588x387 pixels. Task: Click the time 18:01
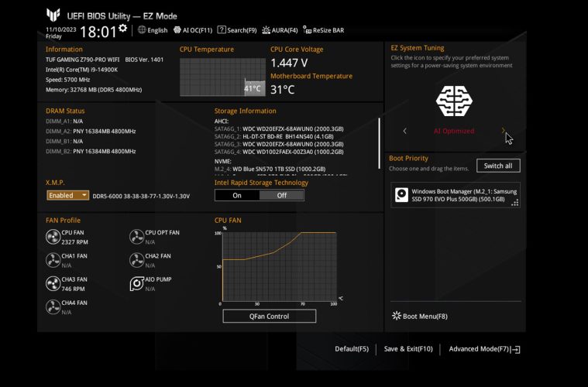(98, 32)
